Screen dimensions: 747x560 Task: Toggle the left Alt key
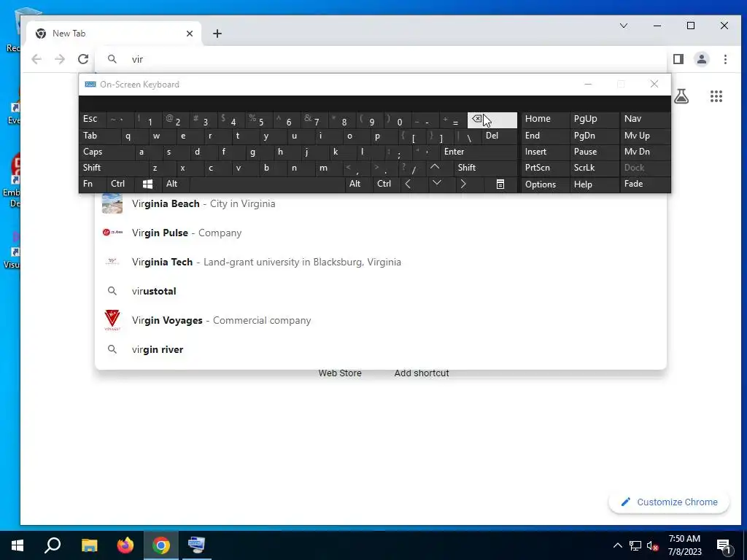click(x=175, y=184)
